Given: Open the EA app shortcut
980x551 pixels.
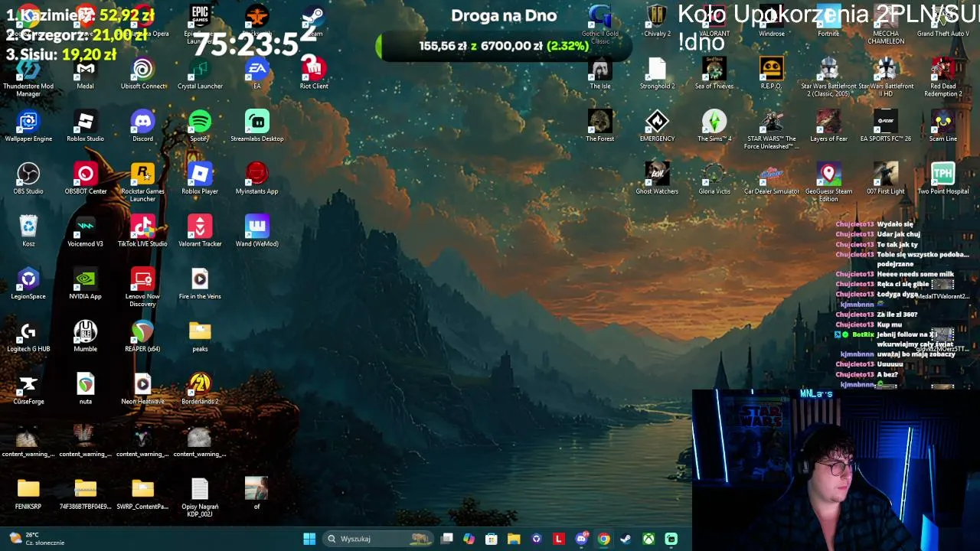Looking at the screenshot, I should point(256,74).
